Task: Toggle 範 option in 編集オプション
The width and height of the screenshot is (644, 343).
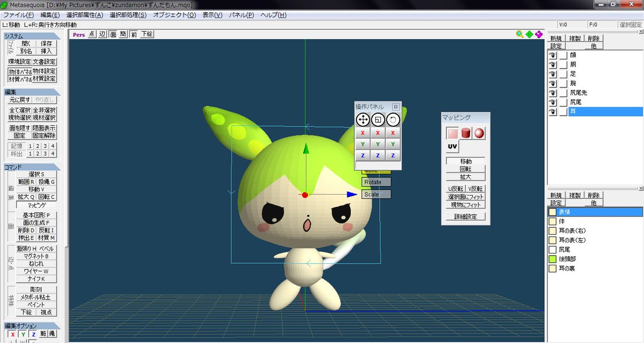Action: 43,334
